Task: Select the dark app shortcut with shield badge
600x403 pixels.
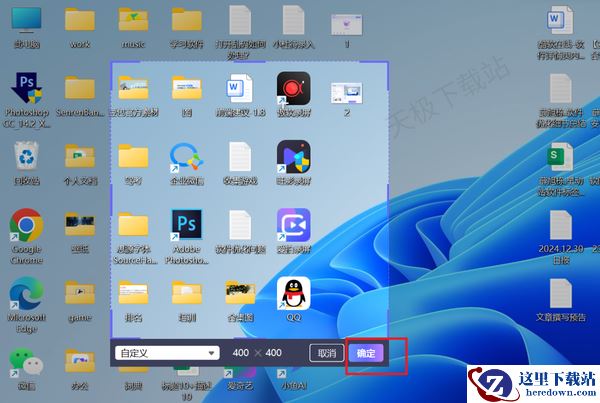Action: (x=293, y=157)
